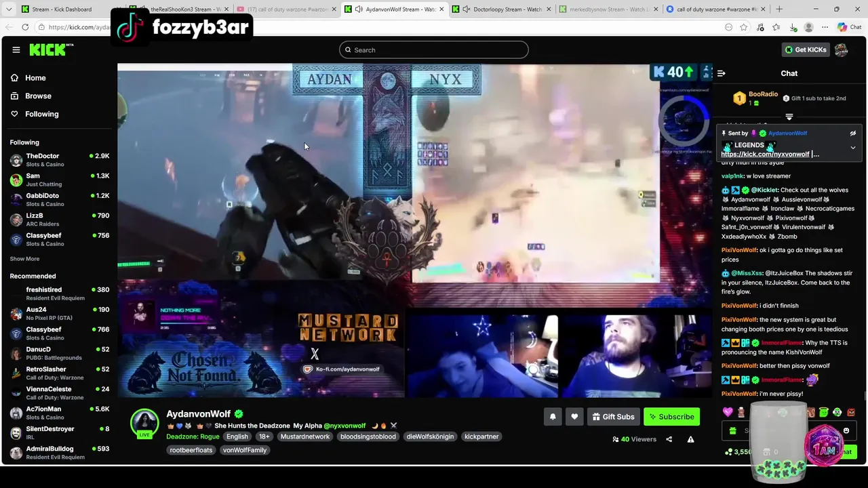Reload the page

[x=25, y=27]
